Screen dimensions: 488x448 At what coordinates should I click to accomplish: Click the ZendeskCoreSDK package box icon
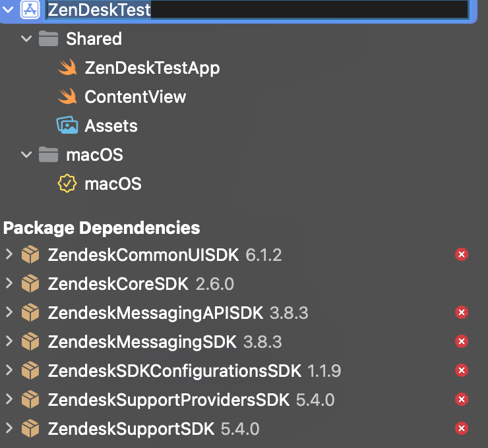coord(30,284)
